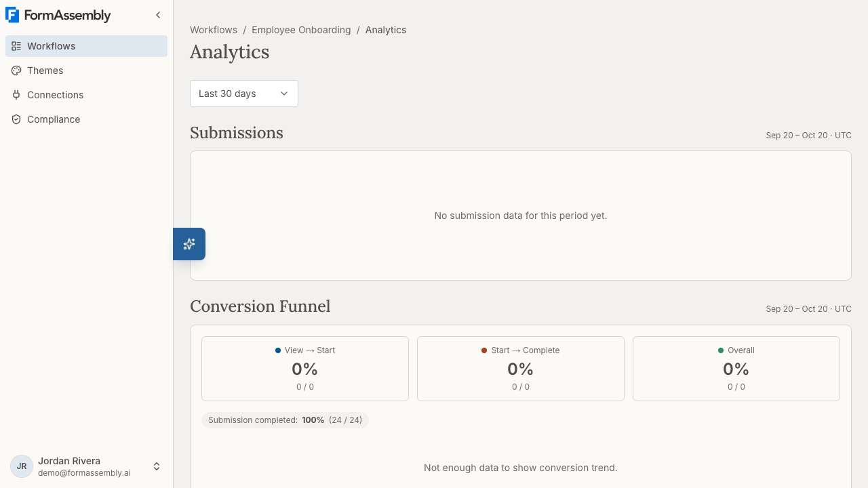Click the blue View → Start dot
This screenshot has height=488, width=868.
278,350
